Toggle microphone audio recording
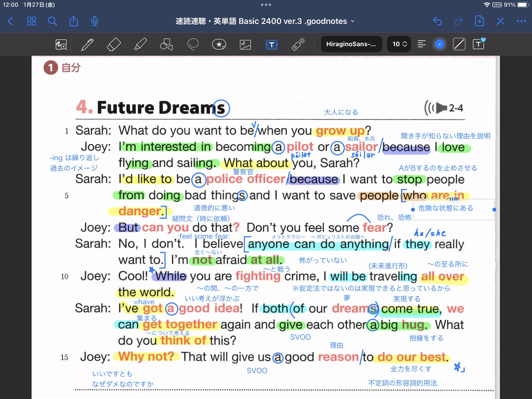The height and width of the screenshot is (399, 532). (x=95, y=21)
